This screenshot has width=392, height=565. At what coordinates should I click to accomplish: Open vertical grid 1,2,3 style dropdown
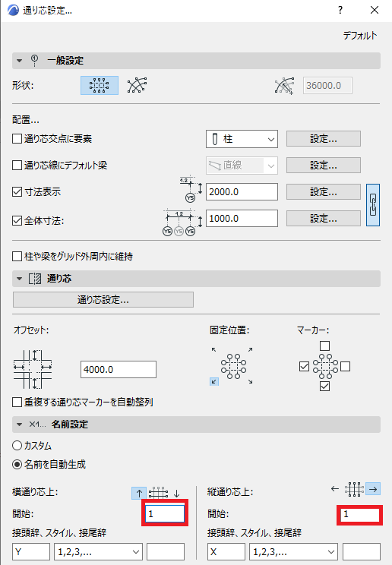[x=293, y=552]
